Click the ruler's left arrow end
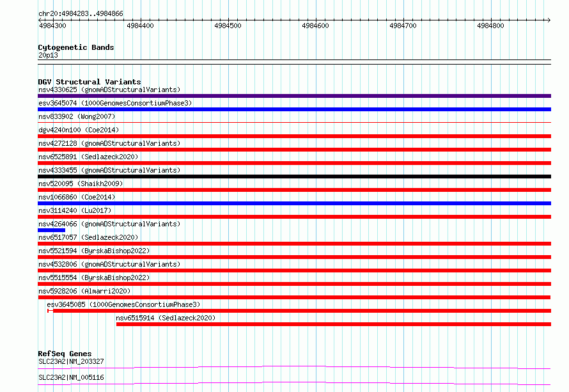569x392 pixels. (x=40, y=20)
